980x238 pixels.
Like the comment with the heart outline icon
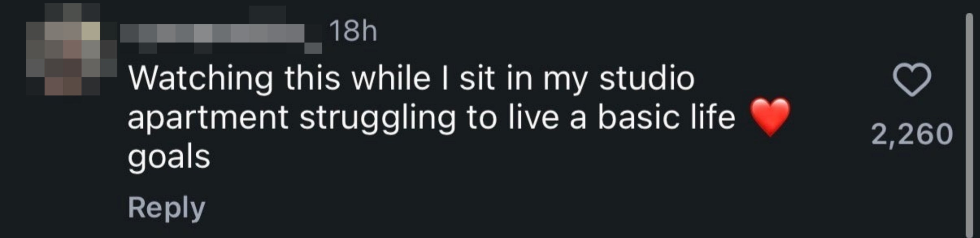[x=912, y=79]
